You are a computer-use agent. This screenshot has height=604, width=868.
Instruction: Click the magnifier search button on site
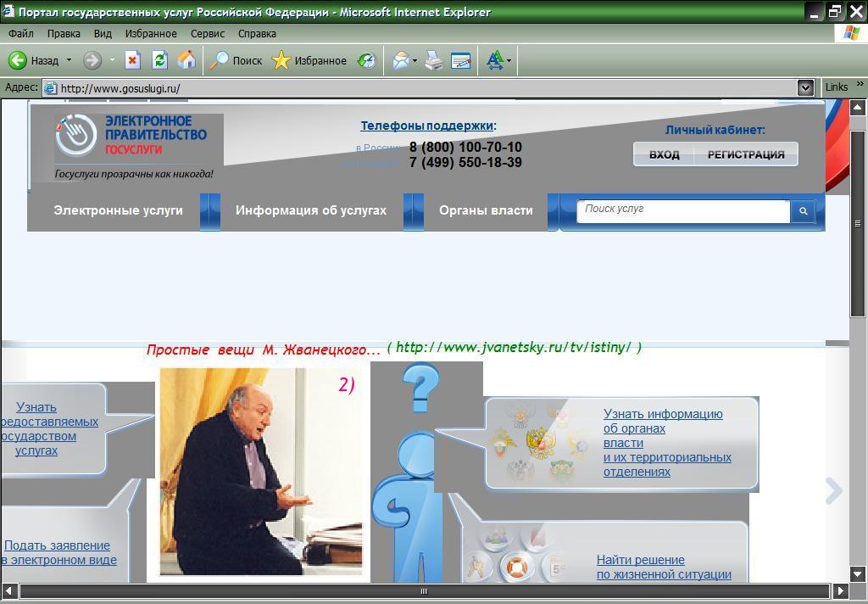pos(803,210)
